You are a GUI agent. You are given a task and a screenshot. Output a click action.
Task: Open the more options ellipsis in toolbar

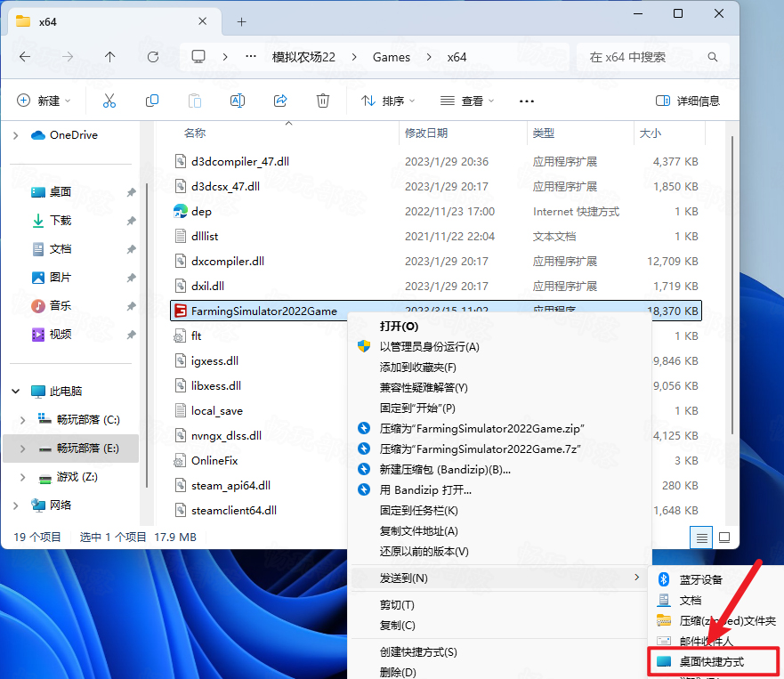point(527,101)
